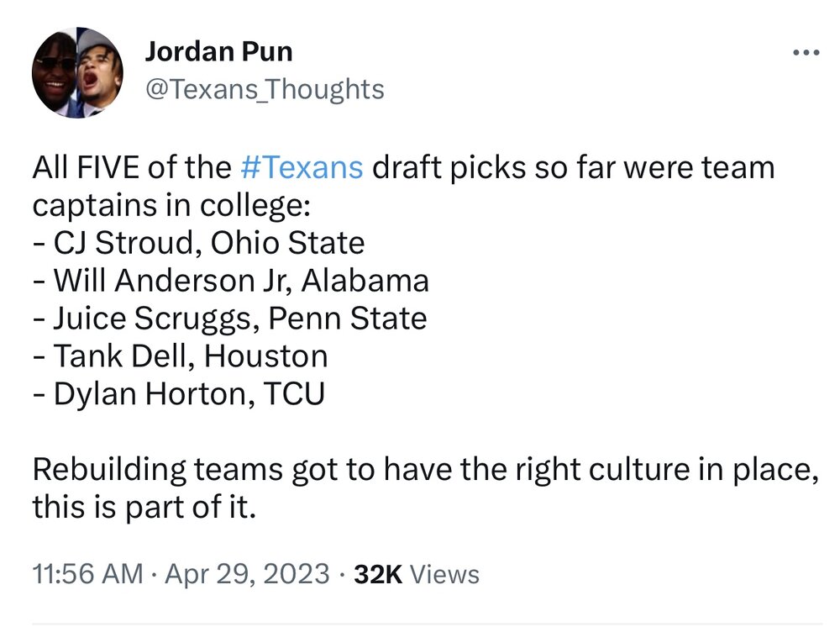This screenshot has height=627, width=840.
Task: Click the Juice Scruggs, Penn State line
Action: coord(229,319)
